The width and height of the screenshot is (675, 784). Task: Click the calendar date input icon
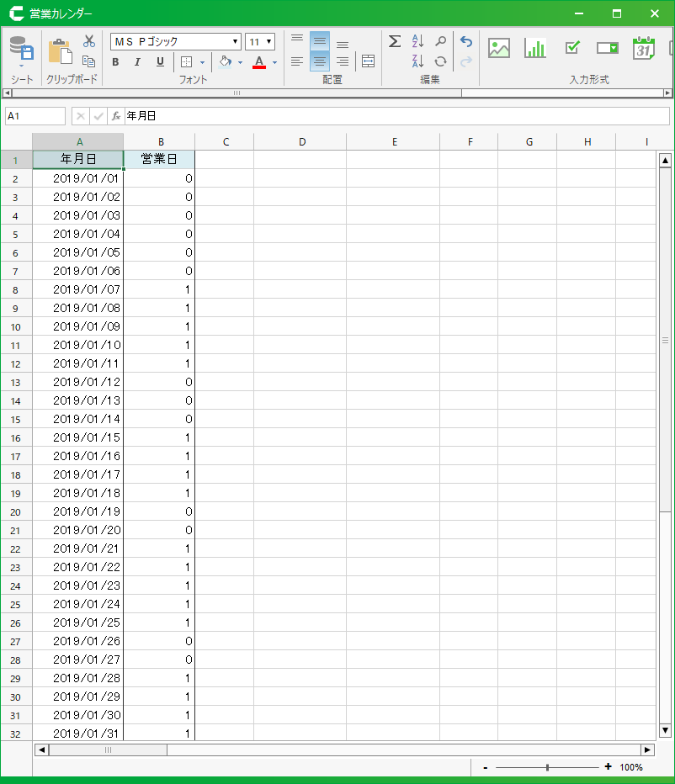[x=644, y=49]
